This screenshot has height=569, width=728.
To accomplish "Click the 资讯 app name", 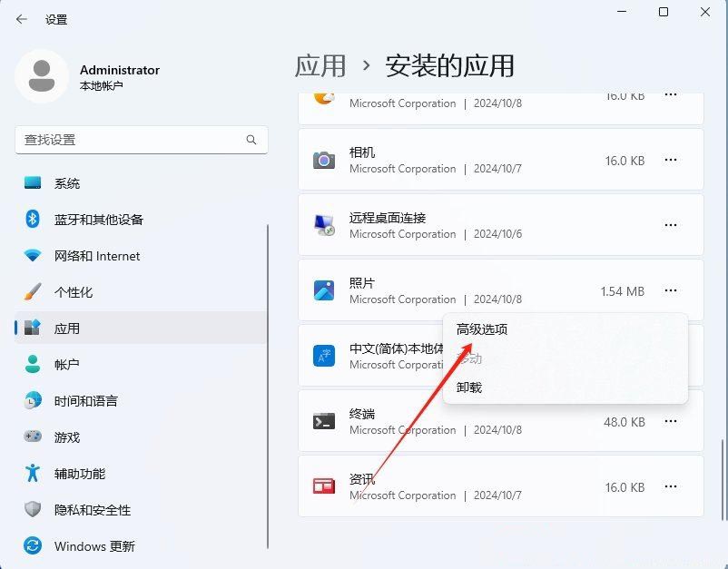I will click(362, 479).
